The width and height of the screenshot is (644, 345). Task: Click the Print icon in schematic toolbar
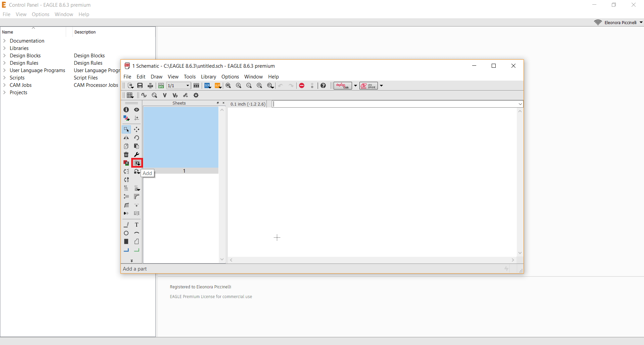[x=150, y=85]
